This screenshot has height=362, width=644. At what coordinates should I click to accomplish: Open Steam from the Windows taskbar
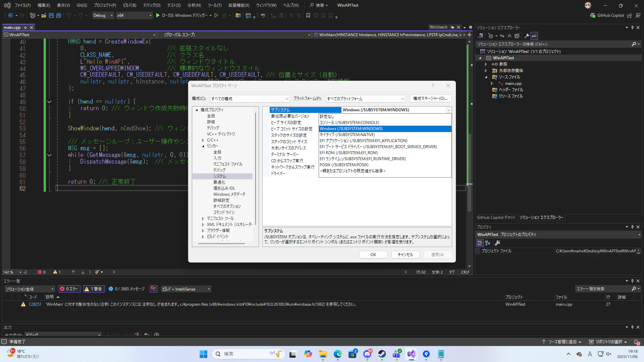[382, 354]
